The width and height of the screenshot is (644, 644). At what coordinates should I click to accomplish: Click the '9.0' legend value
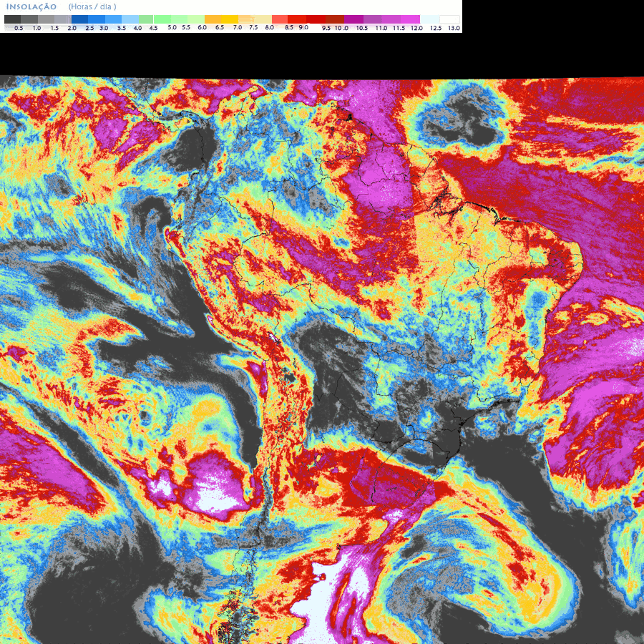click(303, 27)
